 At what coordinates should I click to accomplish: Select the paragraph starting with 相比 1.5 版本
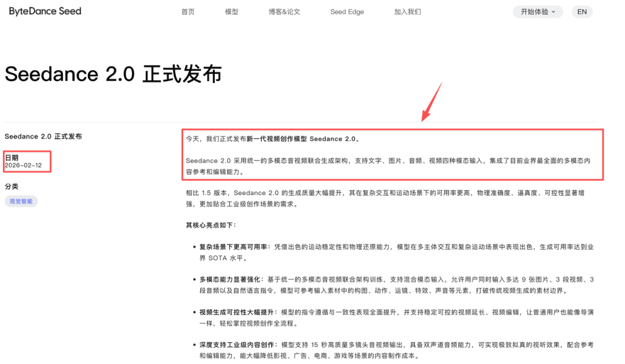coord(385,198)
